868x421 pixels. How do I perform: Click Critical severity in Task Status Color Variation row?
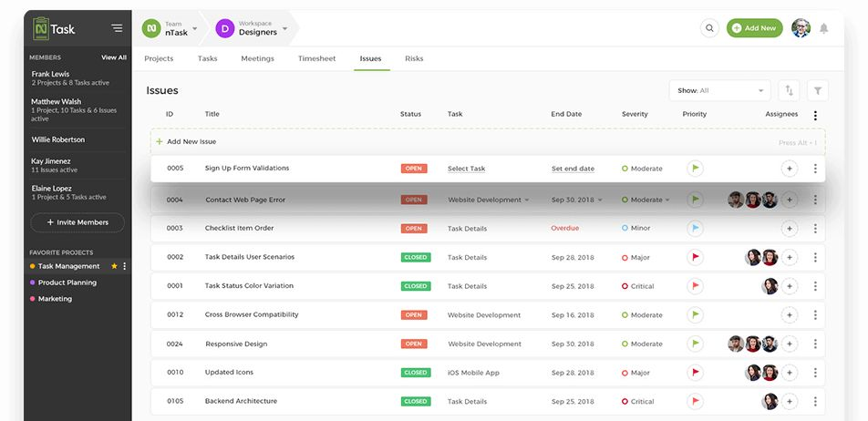pos(638,286)
